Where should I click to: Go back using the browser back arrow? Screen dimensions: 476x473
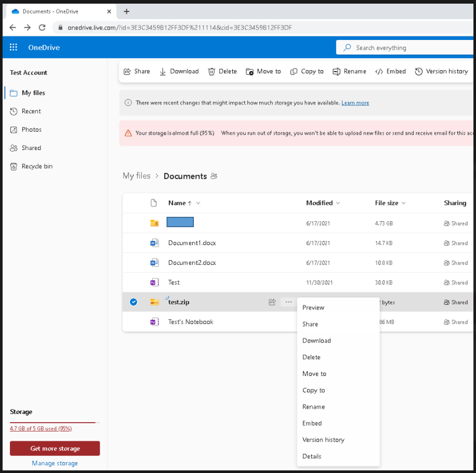[13, 27]
